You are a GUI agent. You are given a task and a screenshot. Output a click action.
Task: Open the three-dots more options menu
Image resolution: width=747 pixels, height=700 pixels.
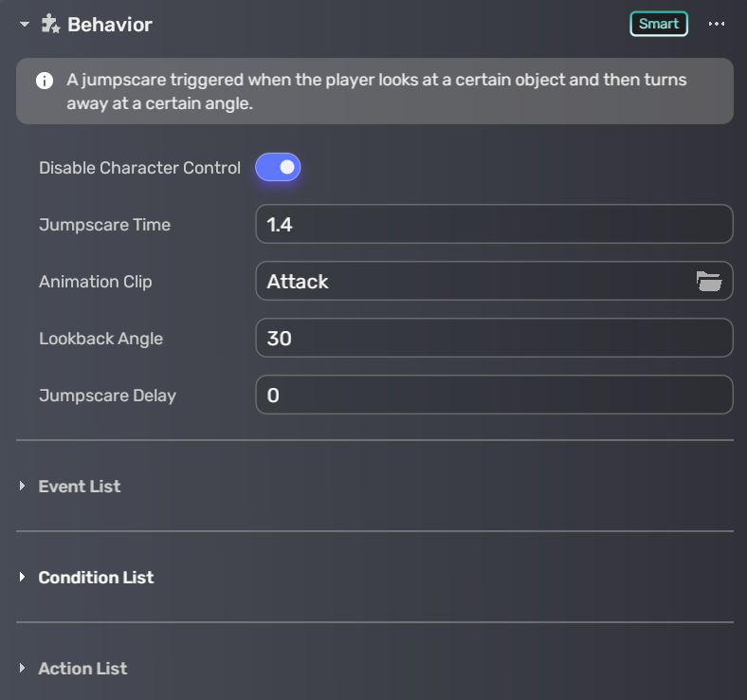[x=717, y=24]
